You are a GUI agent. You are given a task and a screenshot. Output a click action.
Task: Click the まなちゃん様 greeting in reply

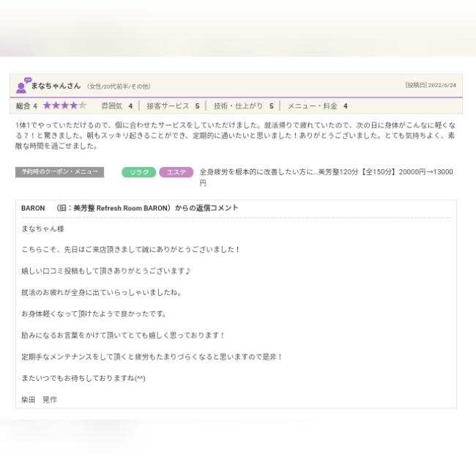pos(43,228)
